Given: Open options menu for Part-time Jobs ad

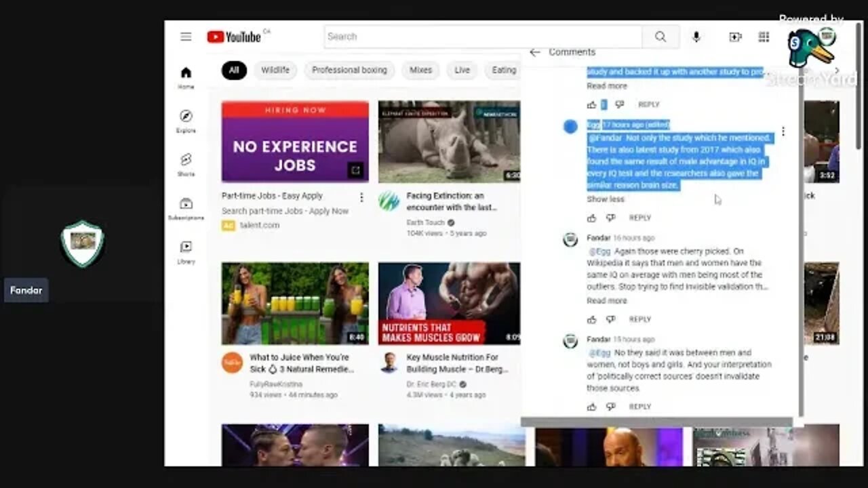Looking at the screenshot, I should point(361,197).
